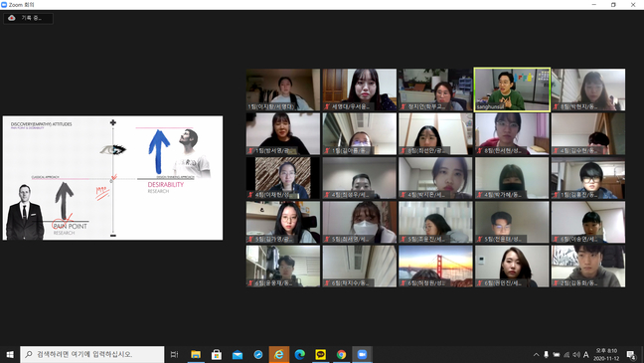This screenshot has height=363, width=644.
Task: Click the Windows taskbar search input box
Action: tap(92, 354)
